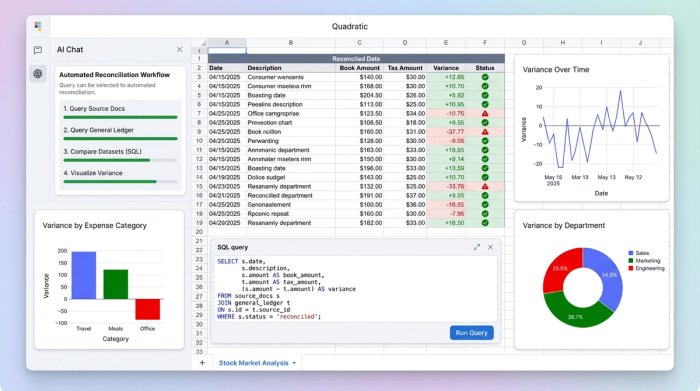Image resolution: width=700 pixels, height=391 pixels.
Task: Select cell A1 in the spreadsheet
Action: (x=227, y=50)
